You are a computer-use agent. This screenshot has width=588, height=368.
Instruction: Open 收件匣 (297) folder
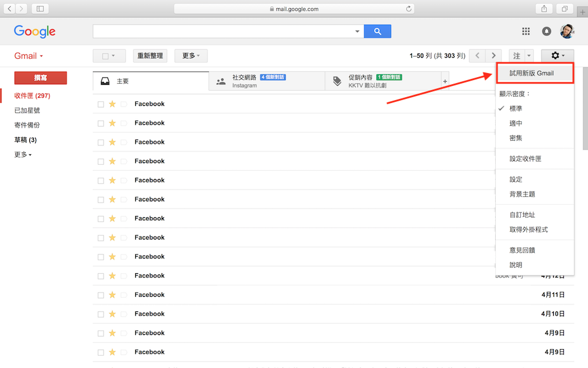(32, 96)
